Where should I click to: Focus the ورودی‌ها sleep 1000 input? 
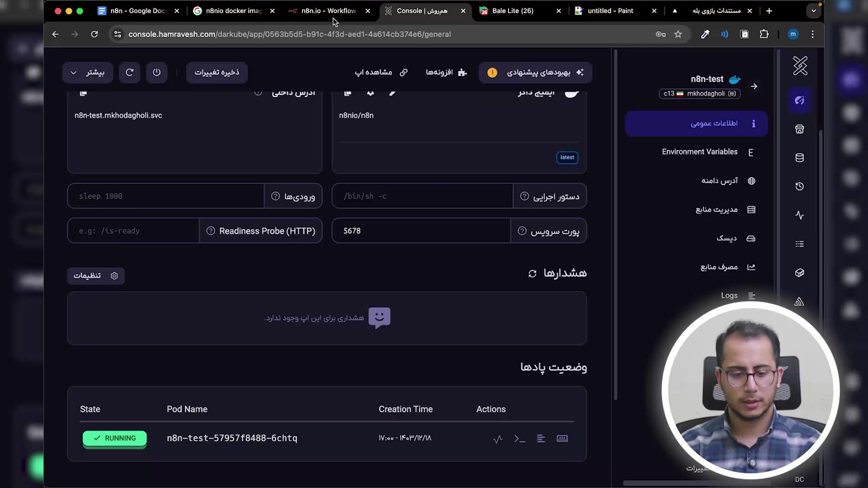coord(166,196)
